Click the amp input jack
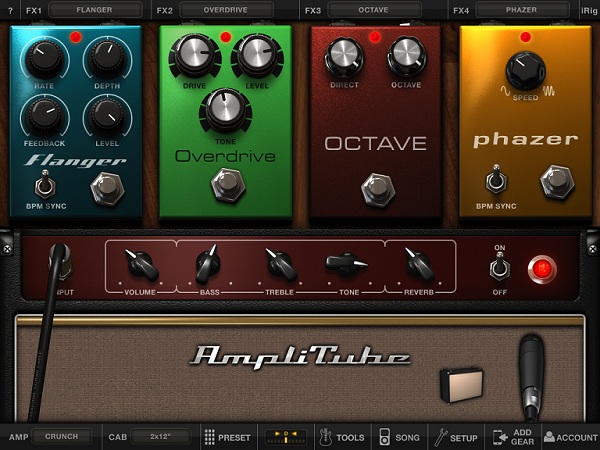 (61, 262)
